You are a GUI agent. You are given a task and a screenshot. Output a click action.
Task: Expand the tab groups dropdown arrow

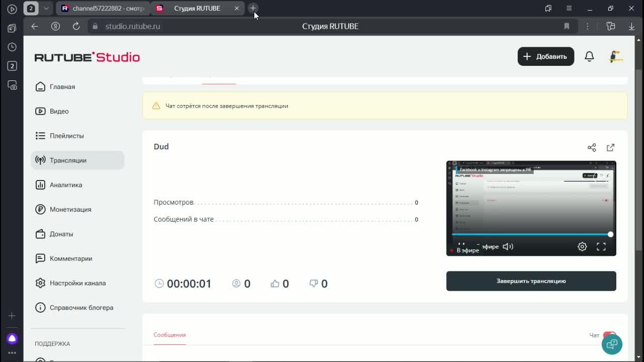pos(46,8)
